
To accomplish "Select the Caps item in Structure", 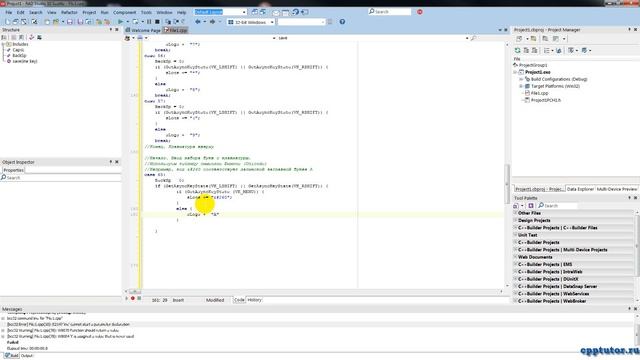I will pos(18,50).
